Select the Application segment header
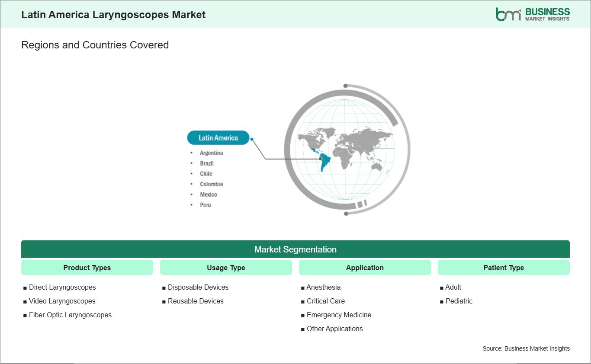This screenshot has width=591, height=364. tap(365, 268)
